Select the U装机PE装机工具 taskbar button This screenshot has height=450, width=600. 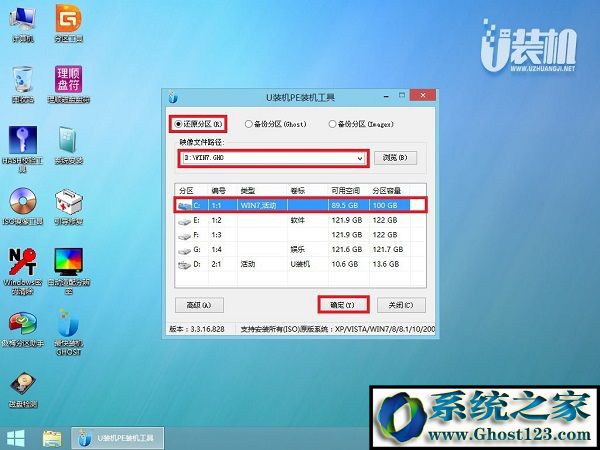pos(117,439)
